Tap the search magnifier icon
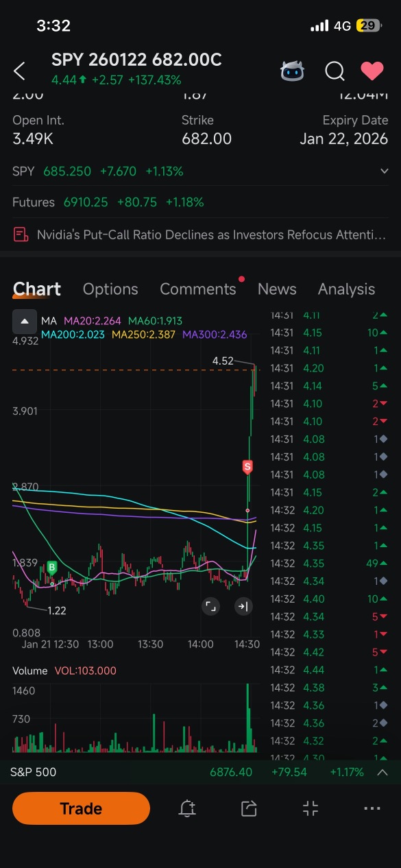This screenshot has height=868, width=401. point(335,71)
